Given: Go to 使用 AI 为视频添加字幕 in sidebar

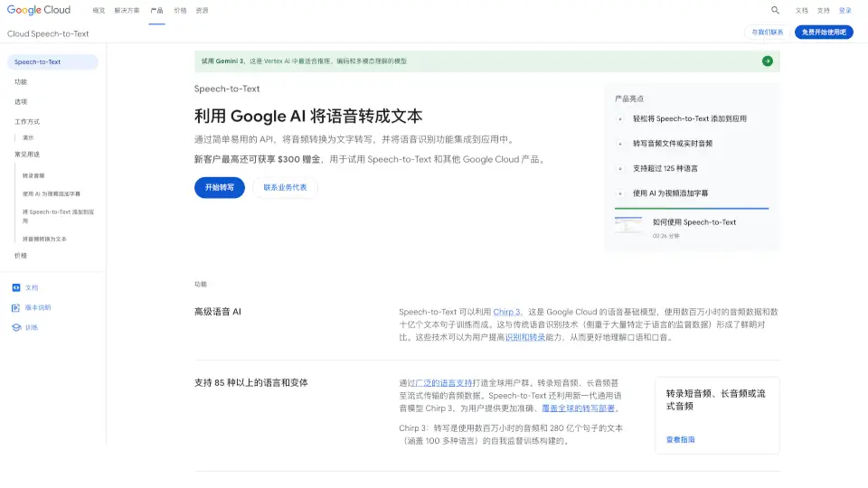Looking at the screenshot, I should (x=51, y=194).
